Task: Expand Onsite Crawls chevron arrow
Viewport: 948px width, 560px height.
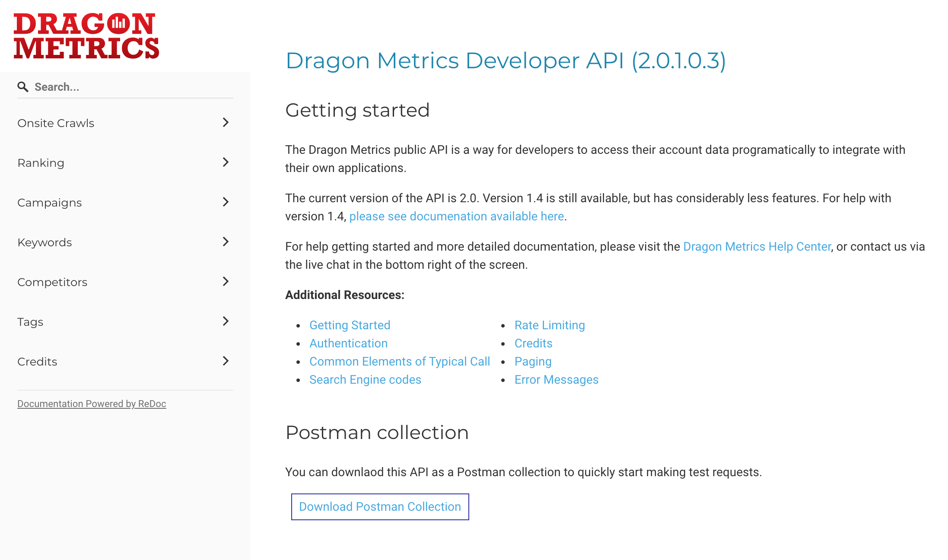Action: (226, 123)
